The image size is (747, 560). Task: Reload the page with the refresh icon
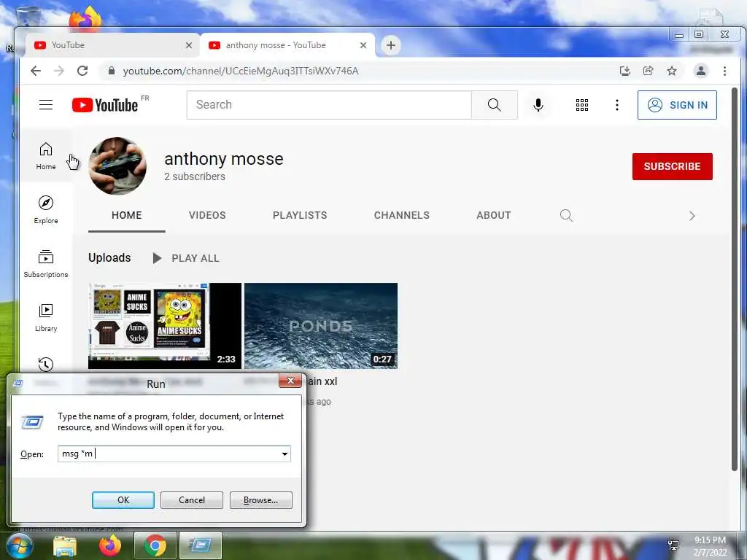[x=82, y=71]
